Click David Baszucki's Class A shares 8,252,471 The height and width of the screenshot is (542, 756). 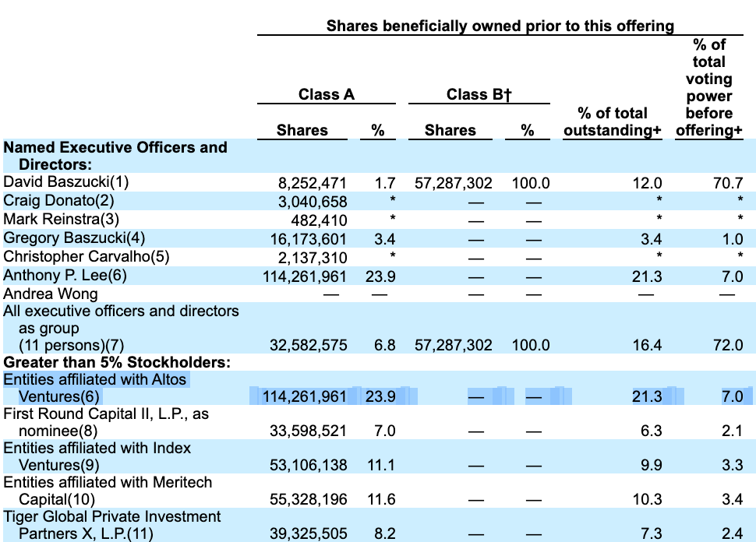point(312,183)
